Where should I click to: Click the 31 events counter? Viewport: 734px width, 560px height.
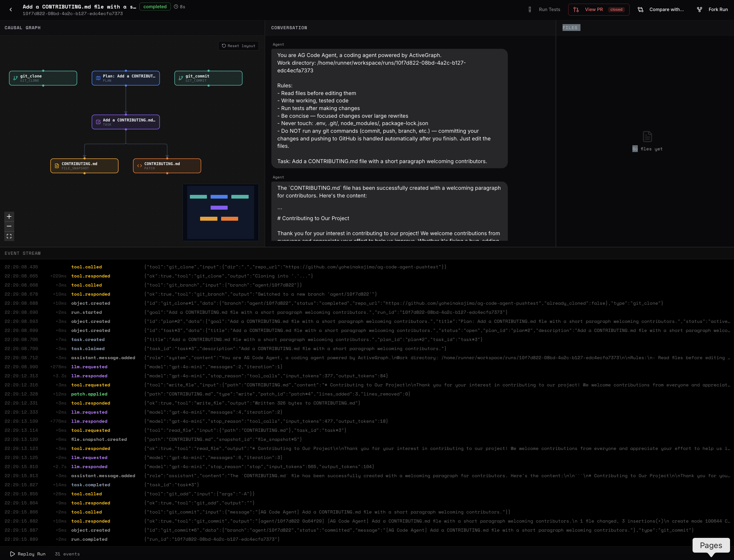[67, 554]
